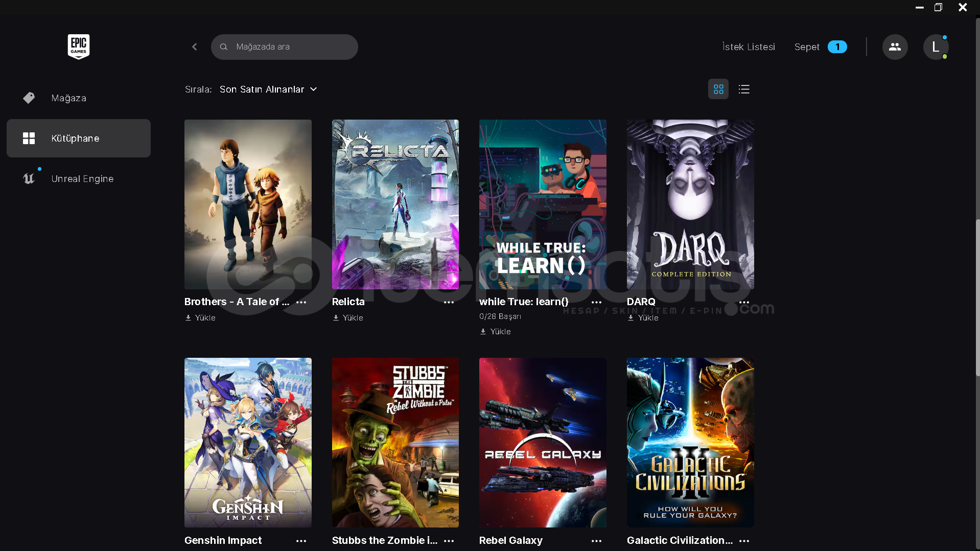Click the search magnifier icon
This screenshot has width=980, height=551.
[x=224, y=47]
